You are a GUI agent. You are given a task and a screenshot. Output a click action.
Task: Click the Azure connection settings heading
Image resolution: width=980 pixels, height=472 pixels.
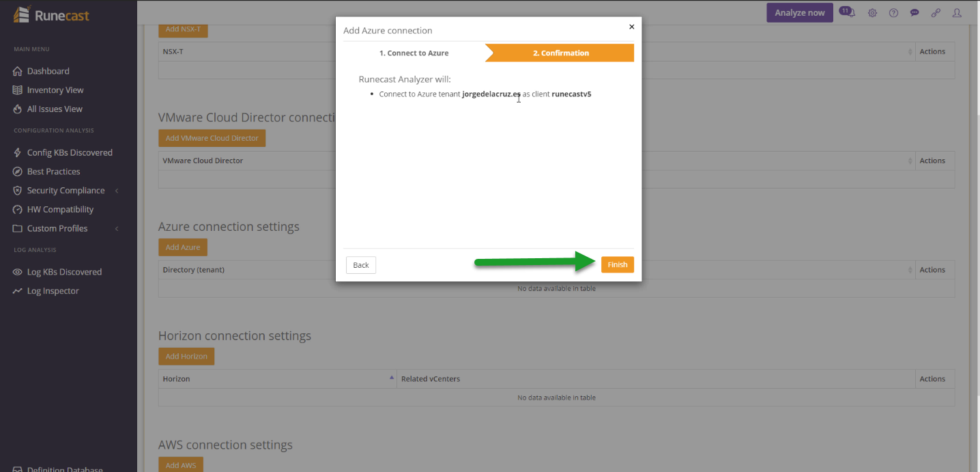point(229,227)
